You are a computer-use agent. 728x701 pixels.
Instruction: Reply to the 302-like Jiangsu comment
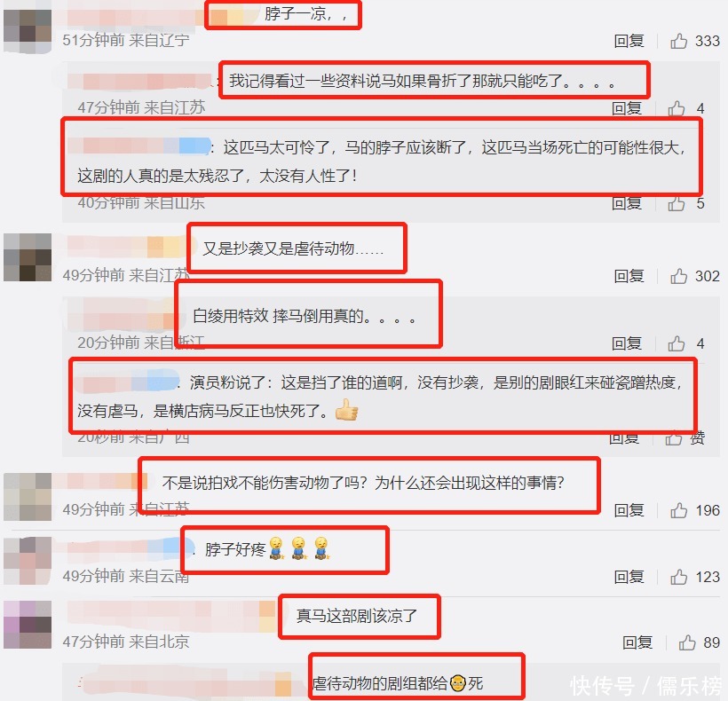(629, 276)
